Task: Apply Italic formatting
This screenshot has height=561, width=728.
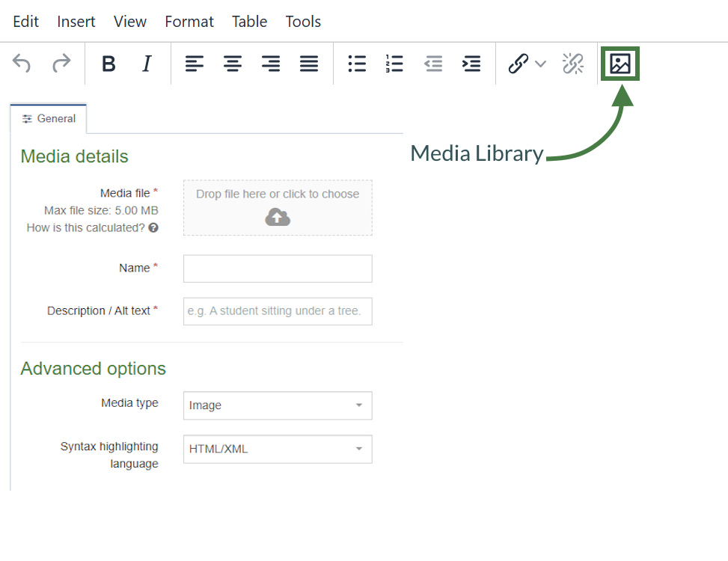Action: pyautogui.click(x=147, y=64)
